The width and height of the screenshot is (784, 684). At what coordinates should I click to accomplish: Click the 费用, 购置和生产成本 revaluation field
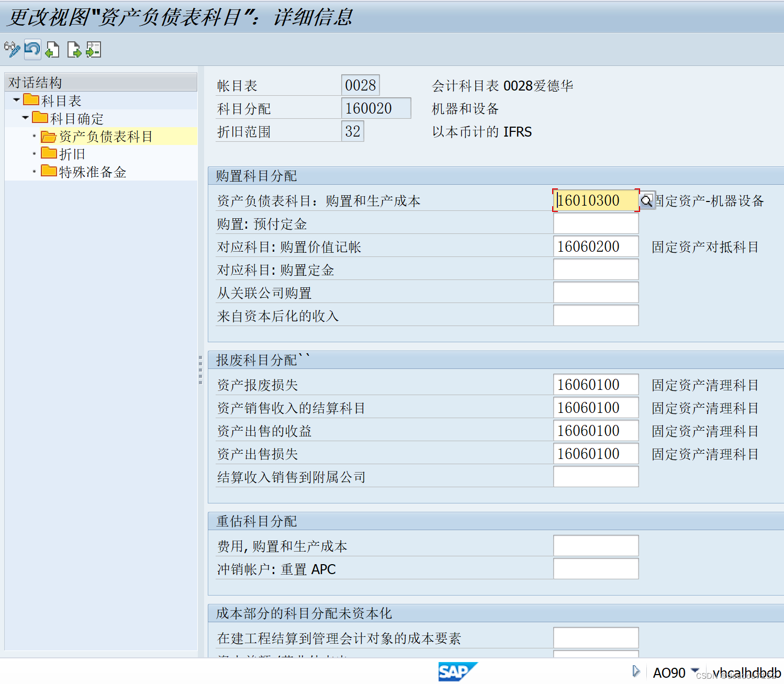(x=596, y=546)
